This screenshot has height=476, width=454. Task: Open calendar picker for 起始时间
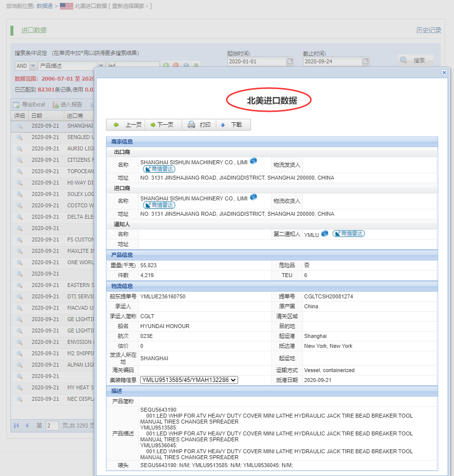(x=290, y=61)
